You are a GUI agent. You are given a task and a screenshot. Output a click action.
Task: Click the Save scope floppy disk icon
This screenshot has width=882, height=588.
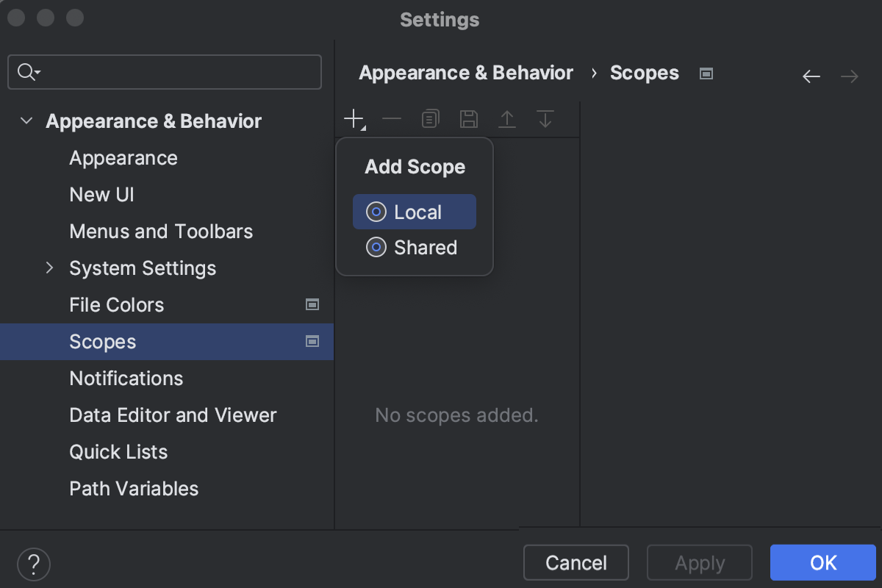point(469,118)
